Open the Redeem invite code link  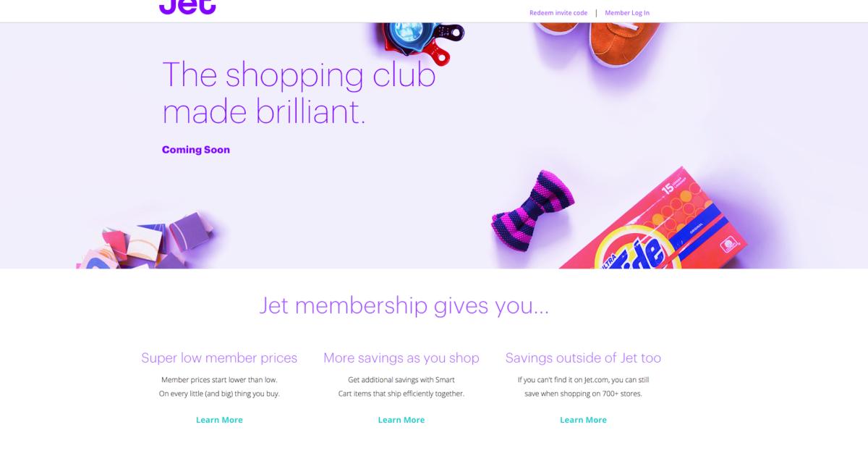coord(558,13)
